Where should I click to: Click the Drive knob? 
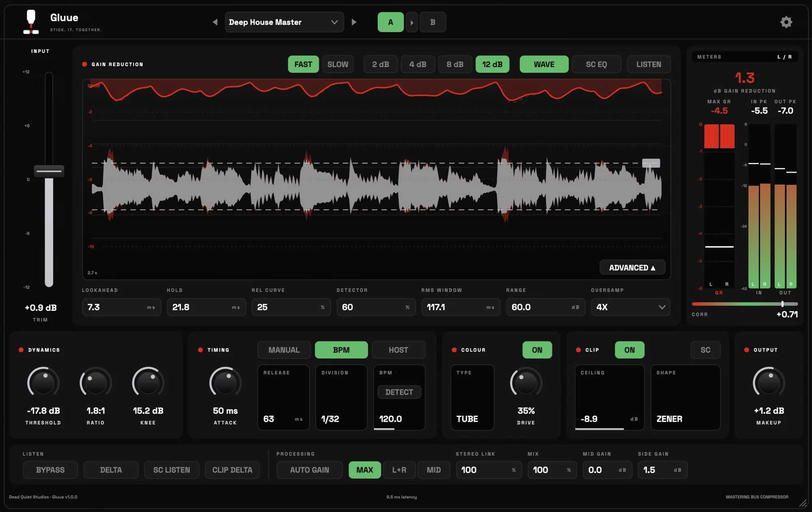tap(526, 382)
